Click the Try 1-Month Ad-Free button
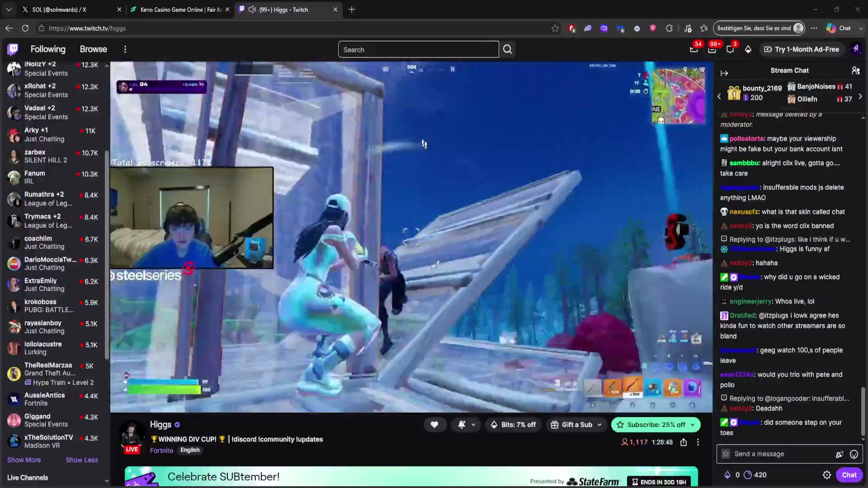The width and height of the screenshot is (868, 488). 802,49
